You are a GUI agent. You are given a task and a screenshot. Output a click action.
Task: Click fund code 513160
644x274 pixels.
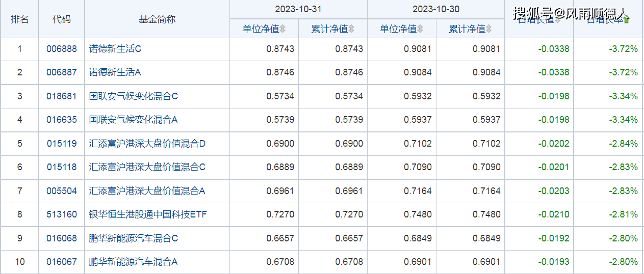(x=62, y=214)
